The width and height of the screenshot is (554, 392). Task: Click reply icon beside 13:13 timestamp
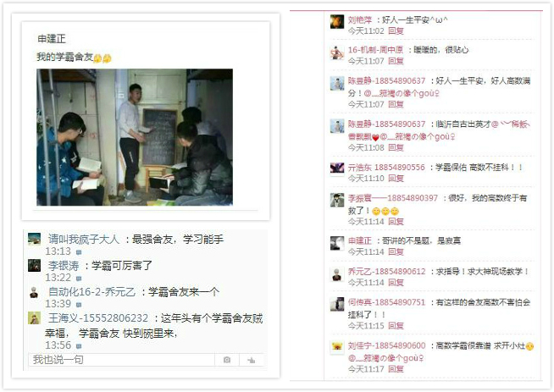pyautogui.click(x=79, y=252)
